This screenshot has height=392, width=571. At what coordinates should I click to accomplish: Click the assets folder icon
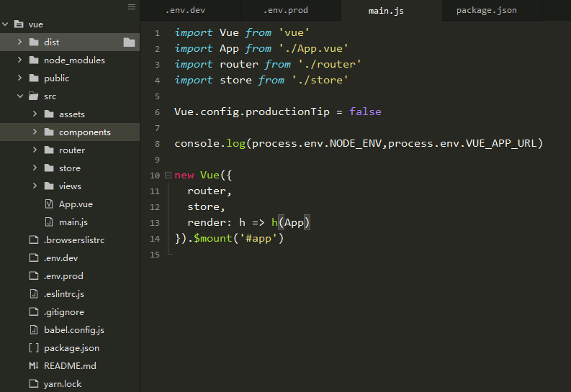tap(49, 114)
